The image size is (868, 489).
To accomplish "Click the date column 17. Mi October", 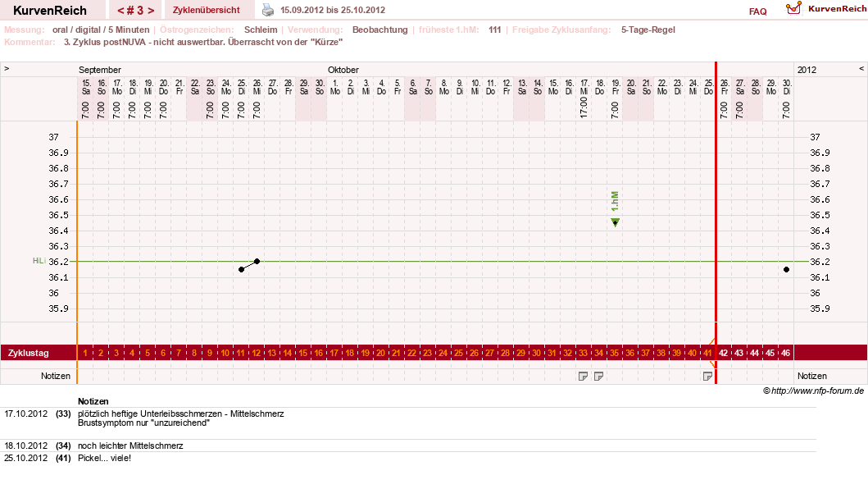I will pos(584,87).
